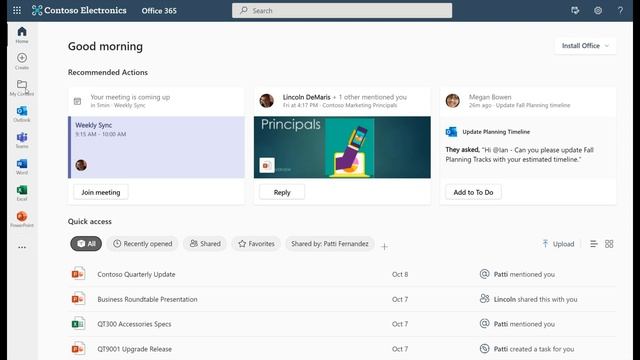Select Shared by: Patti Fernandez filter
The height and width of the screenshot is (360, 640).
(330, 244)
